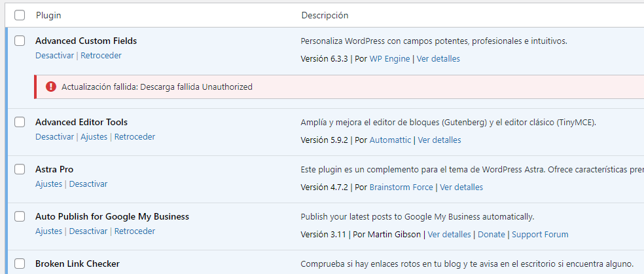
Task: Tick the select-all plugins checkbox in the header
Action: pyautogui.click(x=19, y=15)
